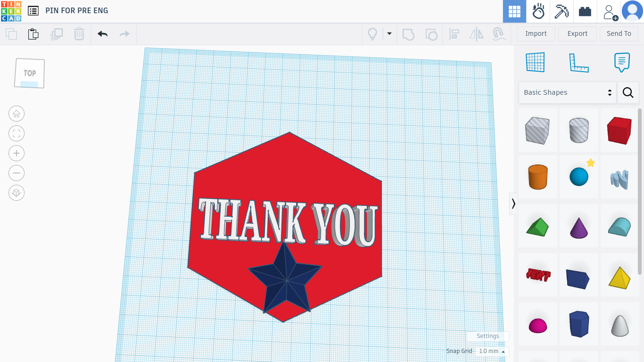Undo the last action
The image size is (644, 362).
click(x=102, y=34)
